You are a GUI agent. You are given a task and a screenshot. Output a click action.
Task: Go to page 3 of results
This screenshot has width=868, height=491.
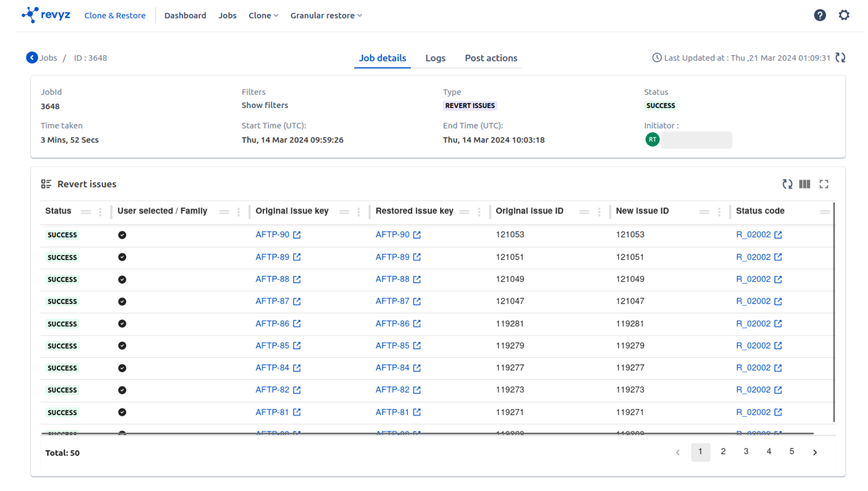pos(746,452)
